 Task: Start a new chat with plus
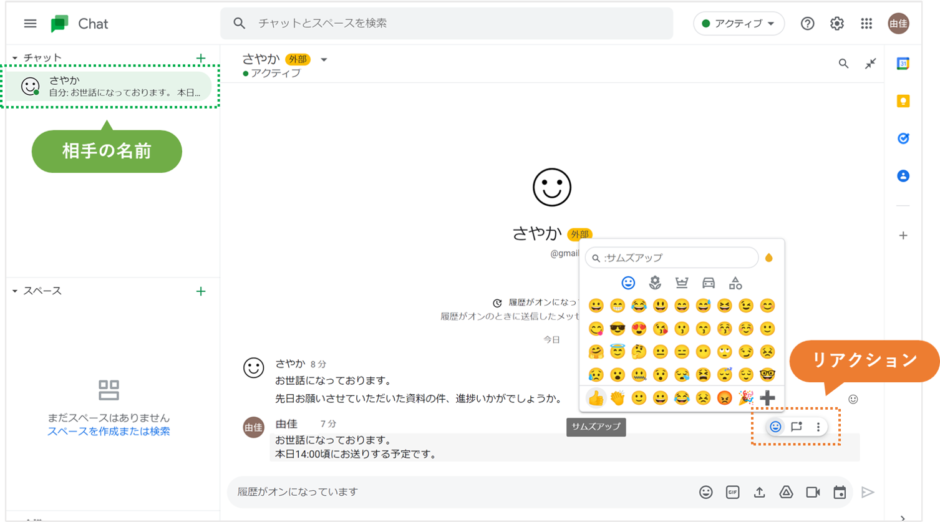pyautogui.click(x=201, y=58)
